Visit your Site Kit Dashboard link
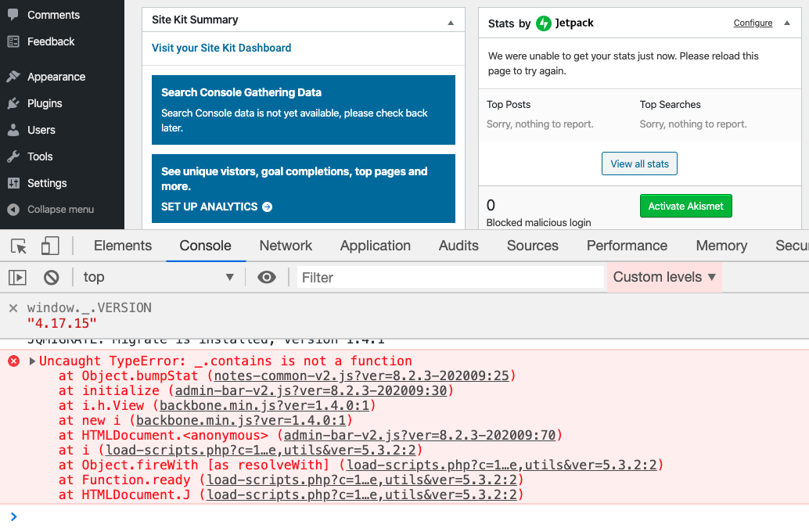The height and width of the screenshot is (532, 809). click(222, 48)
